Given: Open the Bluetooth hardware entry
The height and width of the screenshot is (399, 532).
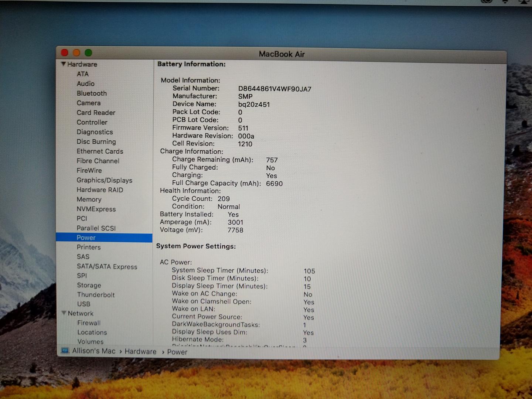Looking at the screenshot, I should point(92,93).
